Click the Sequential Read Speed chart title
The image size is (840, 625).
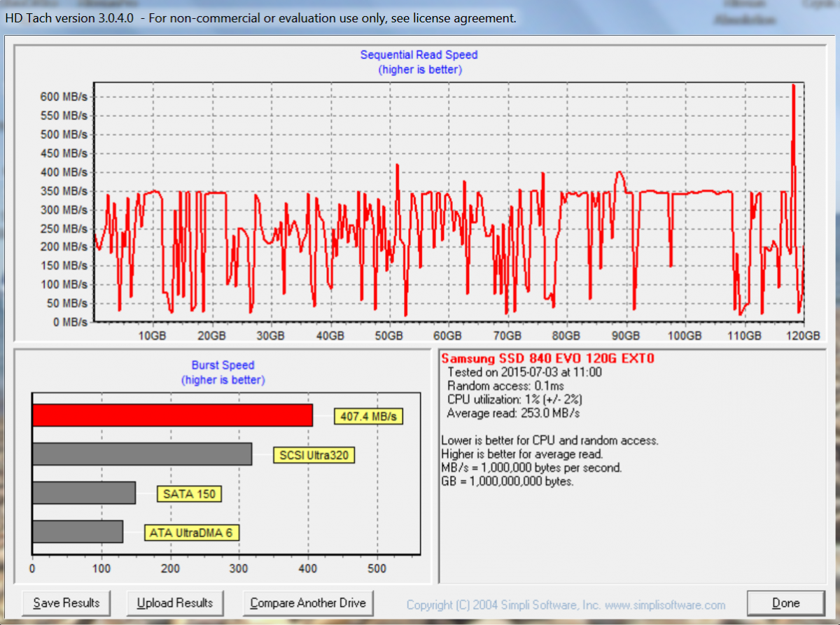419,55
